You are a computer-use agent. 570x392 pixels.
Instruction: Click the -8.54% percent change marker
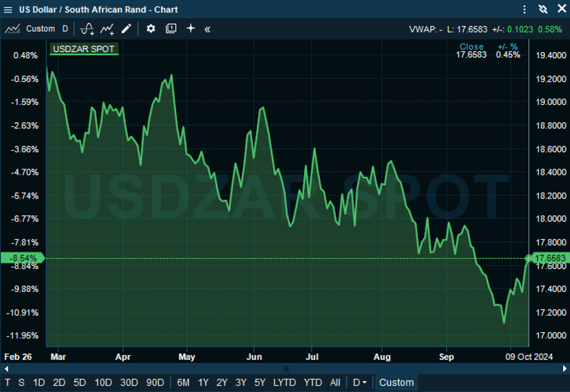tap(22, 258)
